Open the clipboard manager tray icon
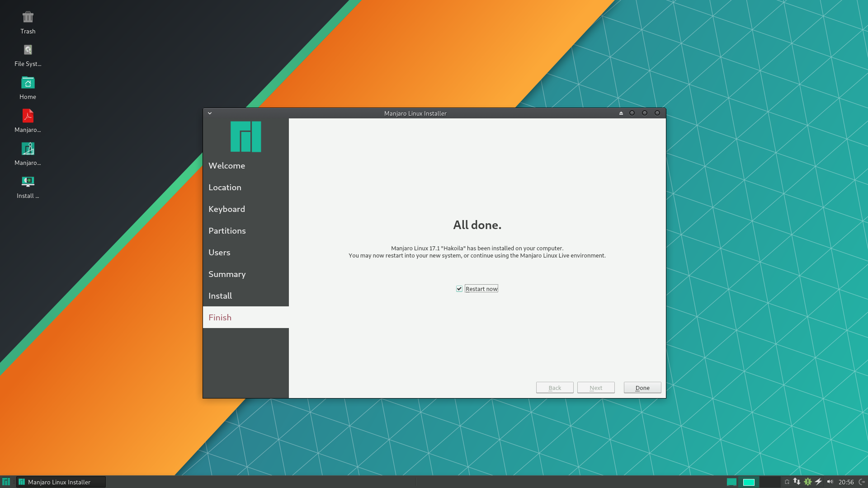Screen dimensions: 868x488 (787, 482)
